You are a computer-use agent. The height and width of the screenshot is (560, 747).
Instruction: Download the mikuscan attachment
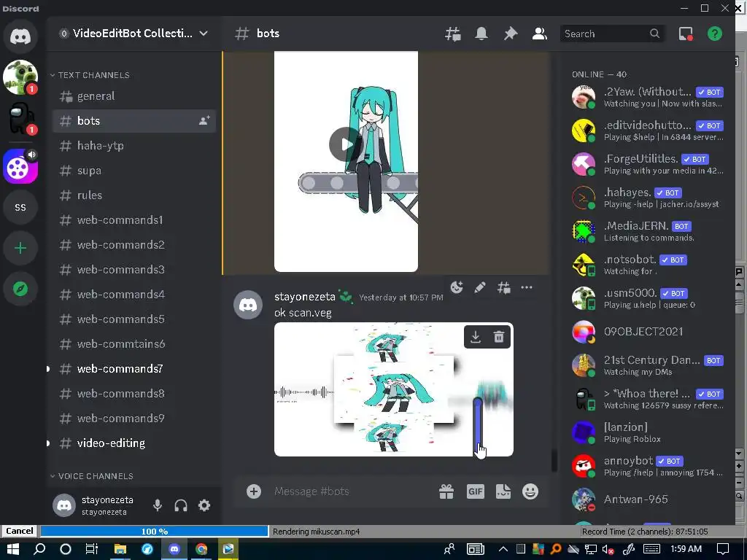[476, 337]
